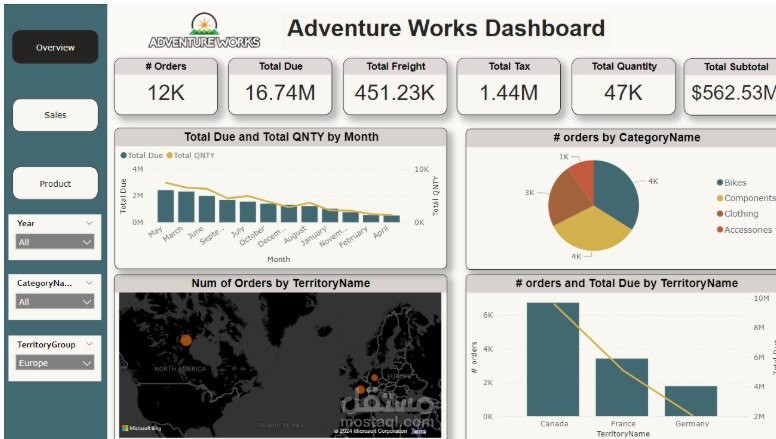Screen dimensions: 776x439
Task: Select the Total Freight 451.23K card
Action: click(395, 87)
